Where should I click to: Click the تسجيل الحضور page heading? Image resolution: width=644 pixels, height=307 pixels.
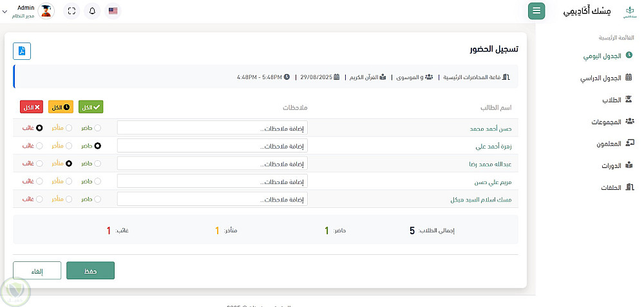pyautogui.click(x=494, y=49)
